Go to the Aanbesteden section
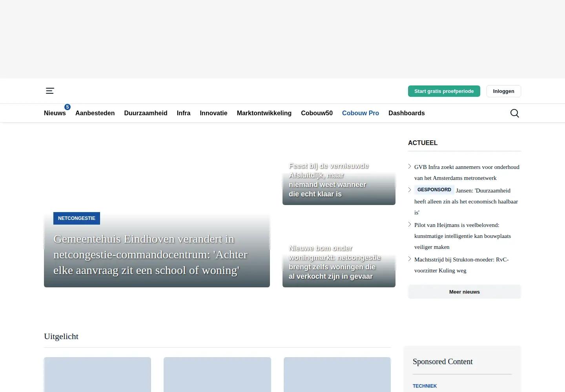Image resolution: width=565 pixels, height=392 pixels. tap(95, 113)
